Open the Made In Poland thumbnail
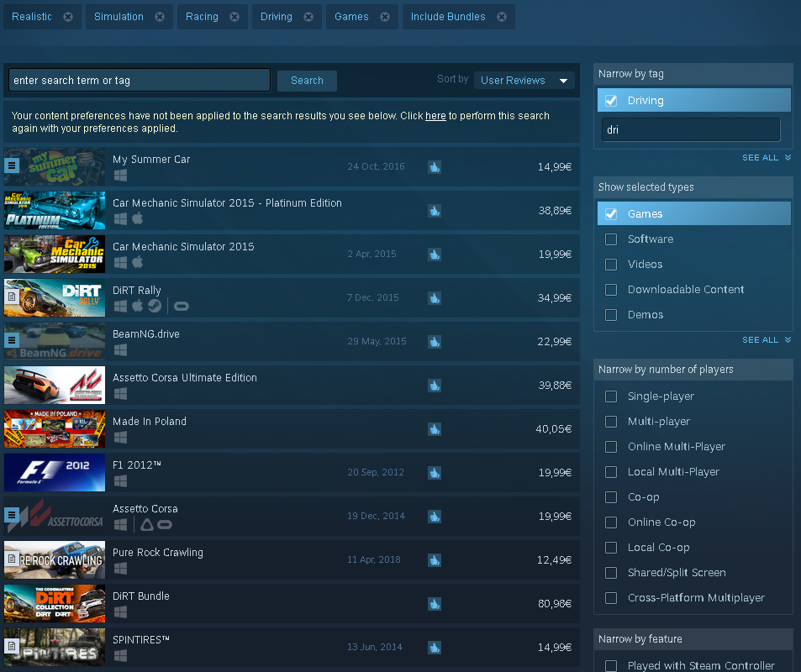 55,429
